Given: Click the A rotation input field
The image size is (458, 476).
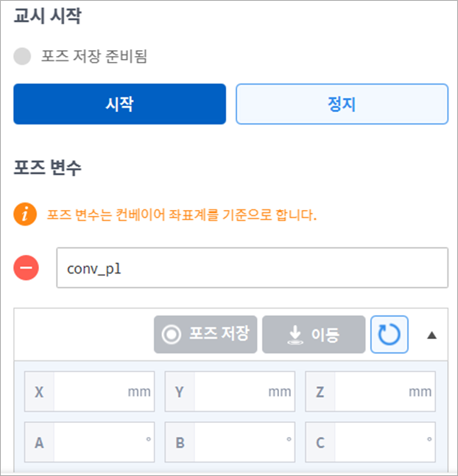Looking at the screenshot, I should [x=96, y=442].
